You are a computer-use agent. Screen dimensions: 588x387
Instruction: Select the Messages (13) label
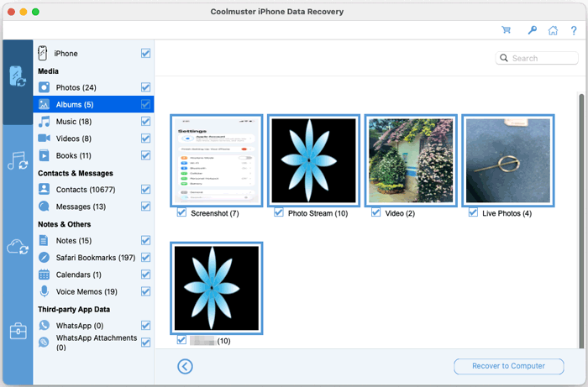pos(81,207)
